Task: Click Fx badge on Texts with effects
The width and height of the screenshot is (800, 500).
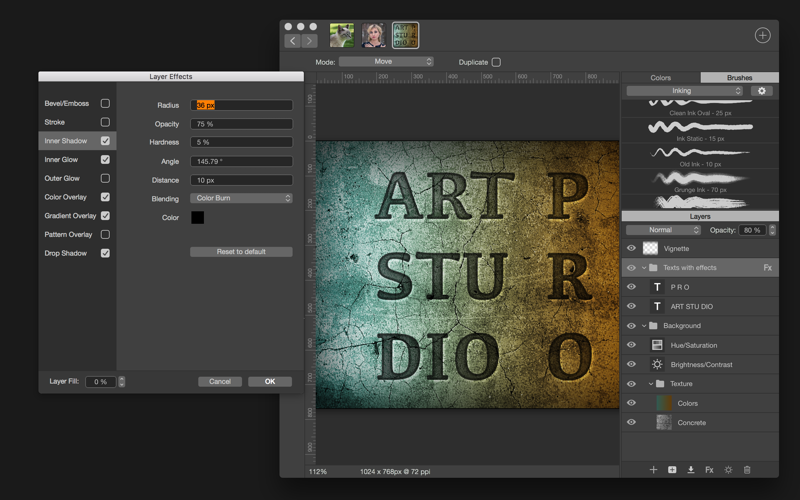Action: (767, 268)
